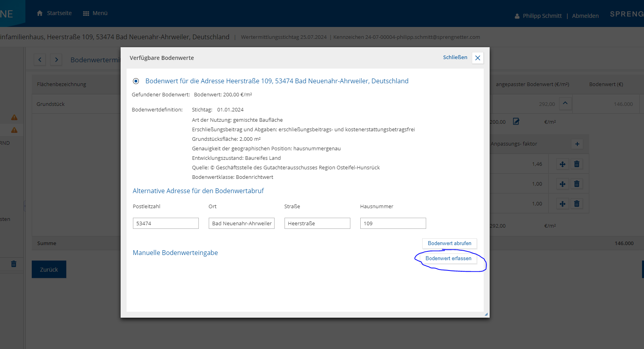The height and width of the screenshot is (349, 644).
Task: Go to previous step with left chevron
Action: coord(40,60)
